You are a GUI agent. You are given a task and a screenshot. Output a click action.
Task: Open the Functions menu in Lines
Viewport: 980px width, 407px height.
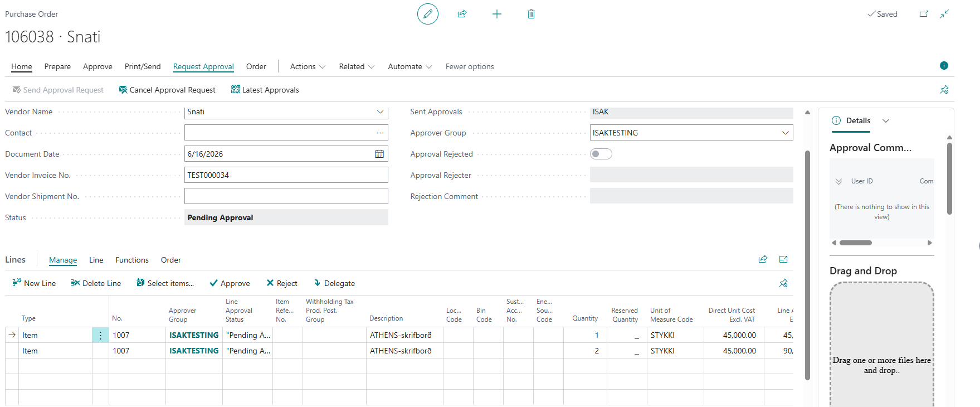coord(132,260)
